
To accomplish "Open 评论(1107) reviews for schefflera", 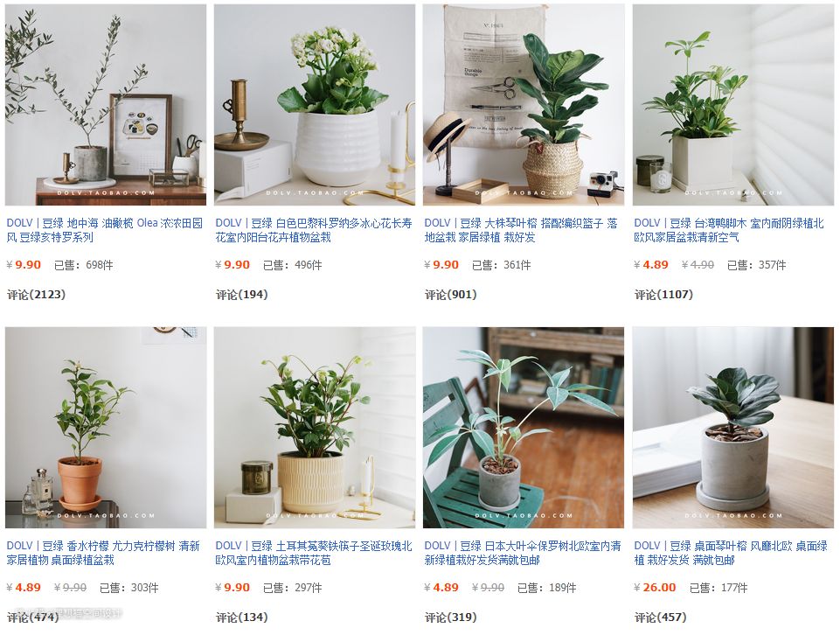I will point(663,294).
